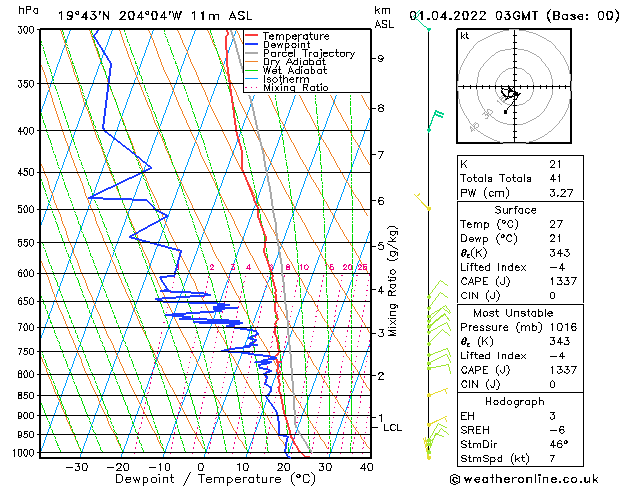Click the 'Mixing Ratio (g/kg)' vertical axis label
The width and height of the screenshot is (629, 486).
point(392,281)
